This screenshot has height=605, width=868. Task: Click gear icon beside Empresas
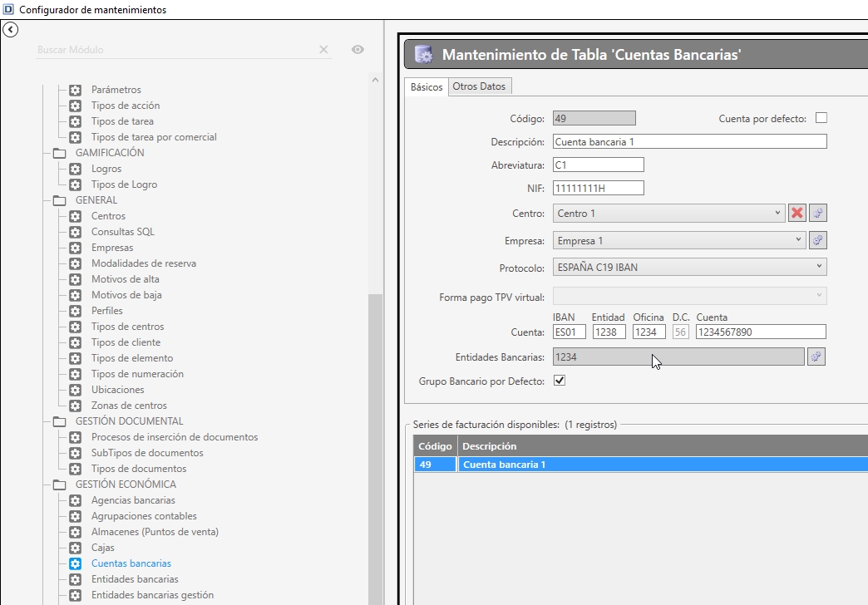[76, 248]
